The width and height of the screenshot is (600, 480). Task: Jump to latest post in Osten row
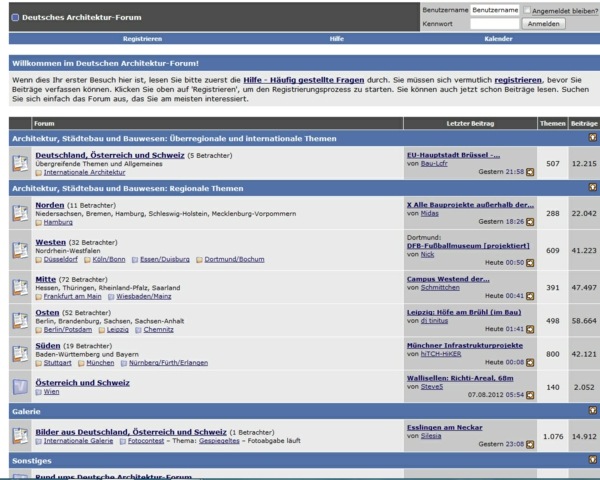tap(530, 328)
